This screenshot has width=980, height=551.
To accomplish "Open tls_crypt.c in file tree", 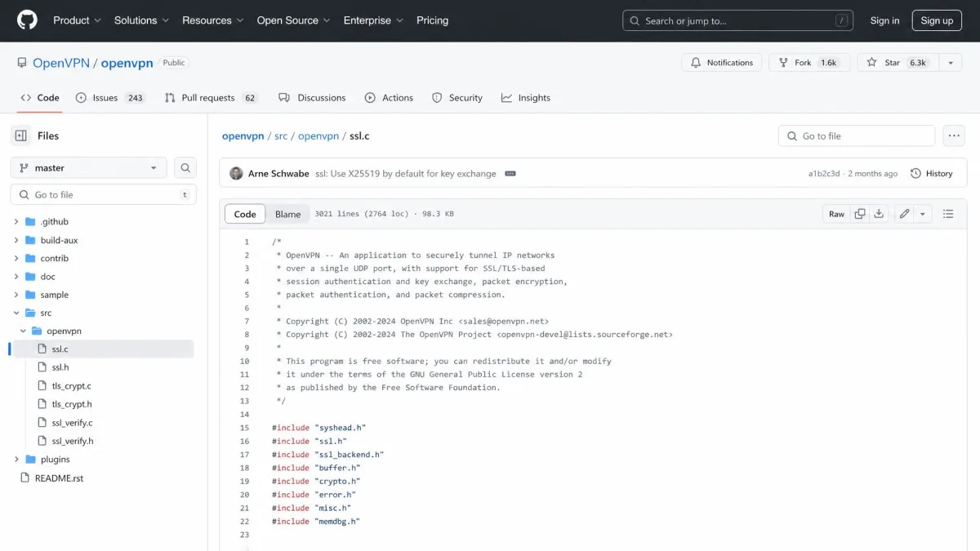I will point(72,386).
